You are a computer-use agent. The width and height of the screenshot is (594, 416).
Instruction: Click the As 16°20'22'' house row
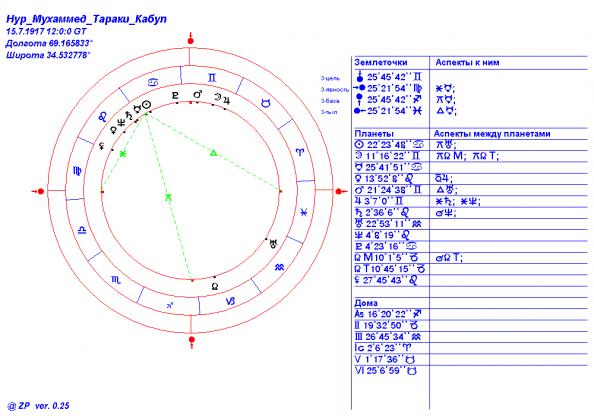coord(388,314)
